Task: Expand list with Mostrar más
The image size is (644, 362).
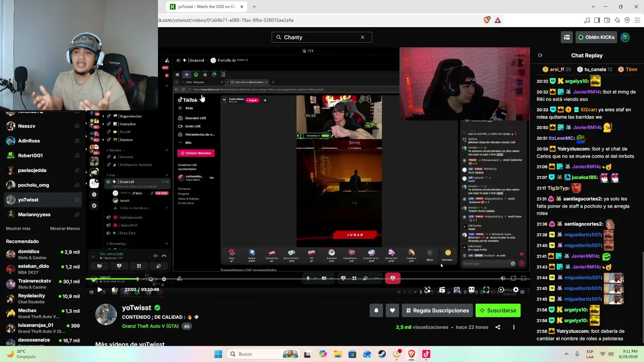Action: 18,228
